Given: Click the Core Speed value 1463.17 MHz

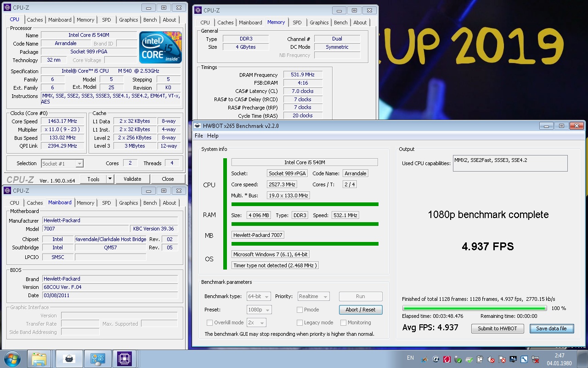Looking at the screenshot, I should 62,121.
